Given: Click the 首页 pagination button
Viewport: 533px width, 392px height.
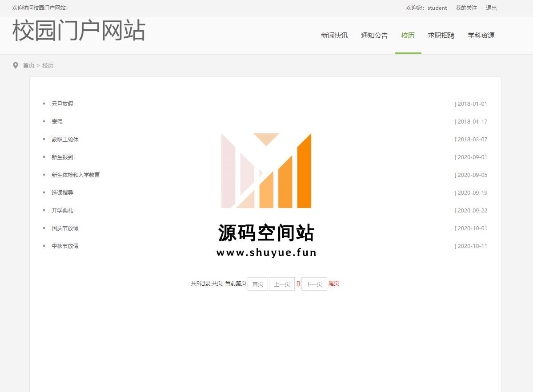Looking at the screenshot, I should pyautogui.click(x=258, y=284).
